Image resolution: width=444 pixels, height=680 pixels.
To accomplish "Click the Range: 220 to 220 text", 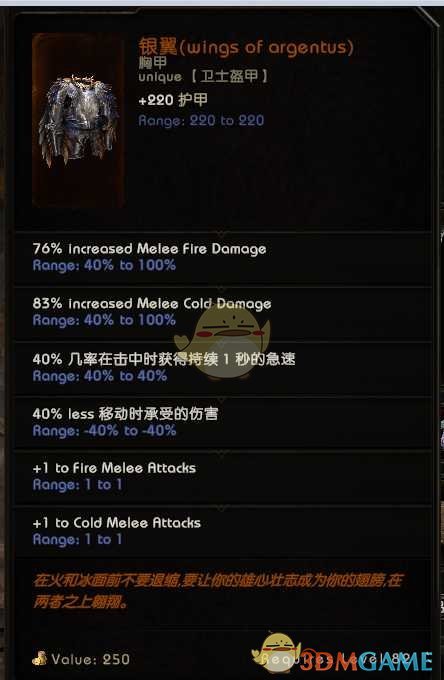I will [201, 120].
